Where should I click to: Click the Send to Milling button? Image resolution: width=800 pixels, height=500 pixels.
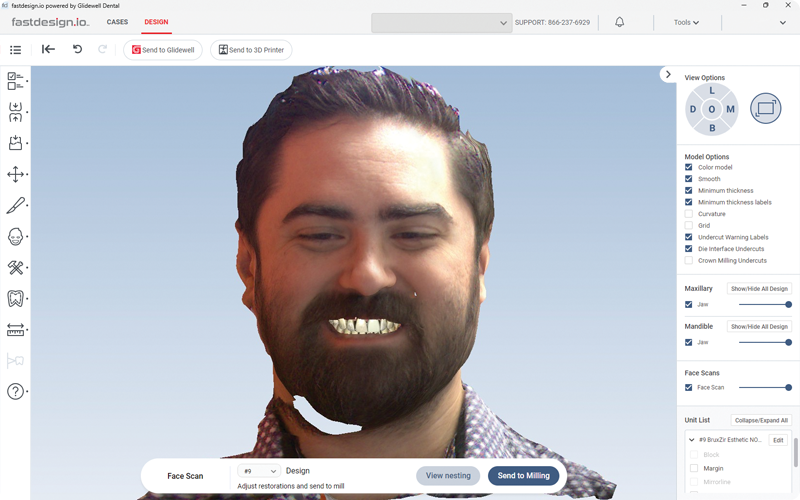tap(523, 476)
